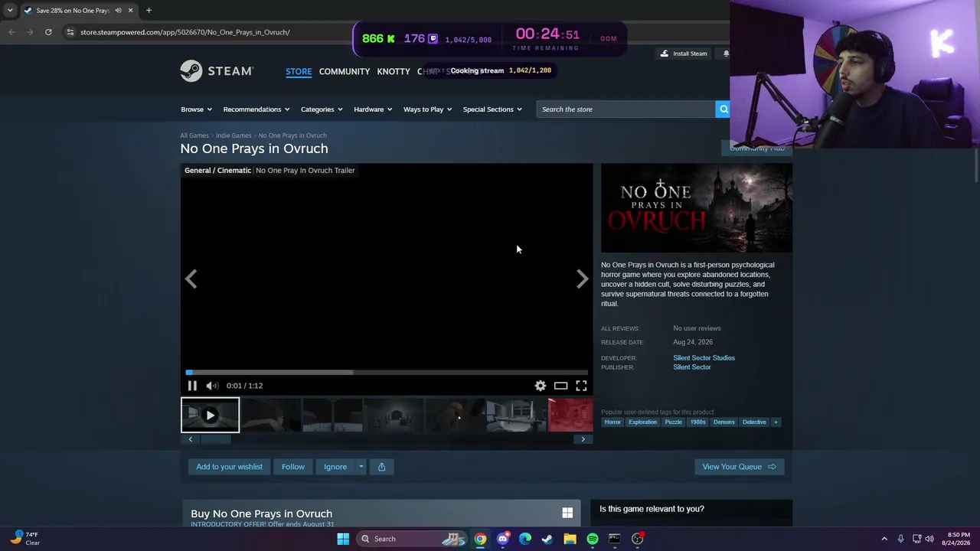The height and width of the screenshot is (551, 980).
Task: Follow No One Prays in Ovruch
Action: coord(293,467)
